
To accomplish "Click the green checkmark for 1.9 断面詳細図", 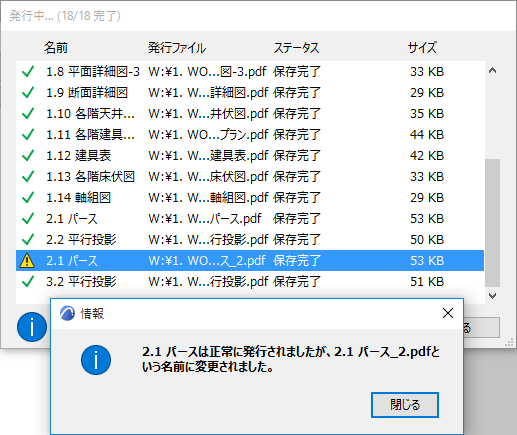I will (28, 92).
